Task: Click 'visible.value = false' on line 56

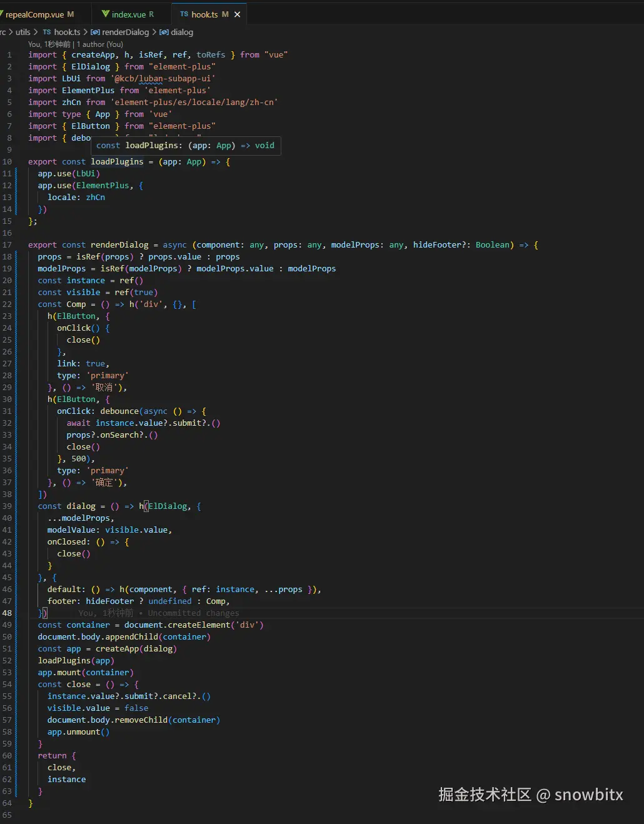Action: 98,708
